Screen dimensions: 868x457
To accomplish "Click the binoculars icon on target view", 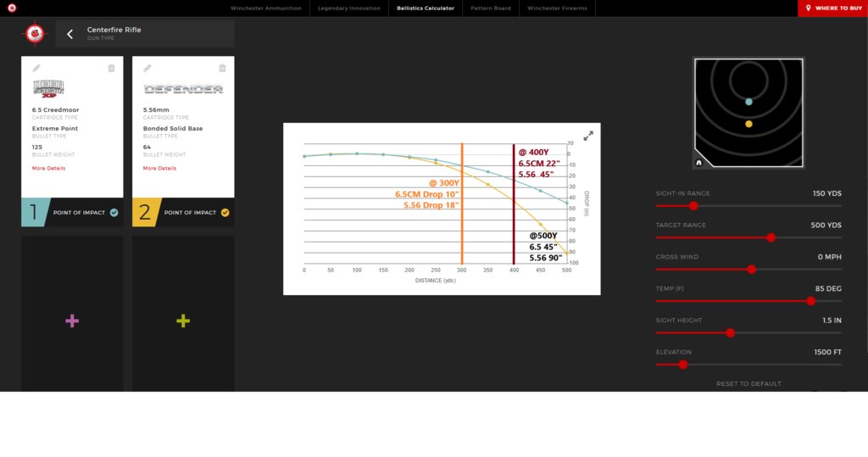I will pyautogui.click(x=698, y=162).
